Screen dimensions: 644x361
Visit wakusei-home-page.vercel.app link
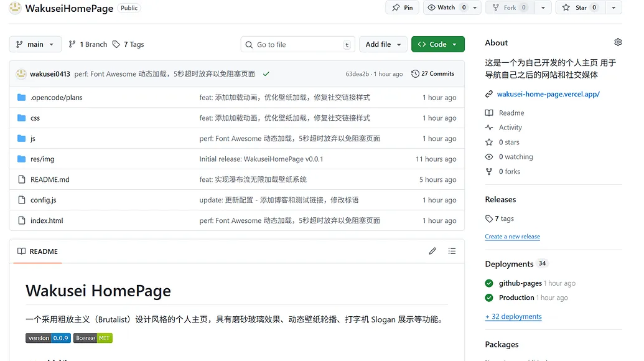(x=548, y=94)
